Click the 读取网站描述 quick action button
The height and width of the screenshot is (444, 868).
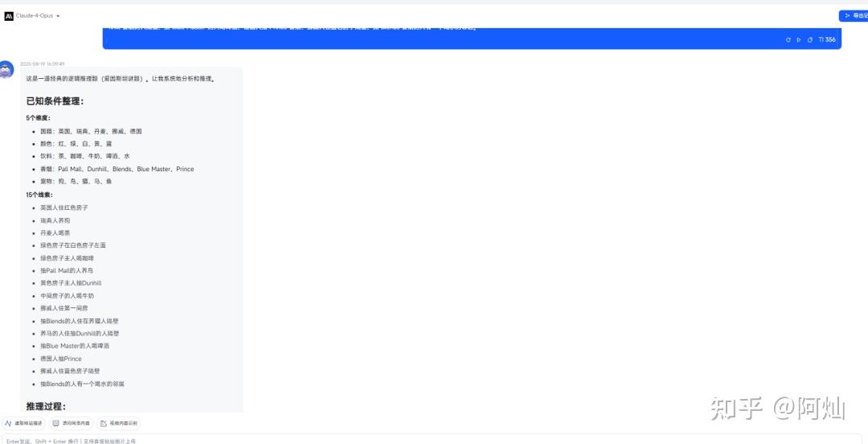[24, 423]
